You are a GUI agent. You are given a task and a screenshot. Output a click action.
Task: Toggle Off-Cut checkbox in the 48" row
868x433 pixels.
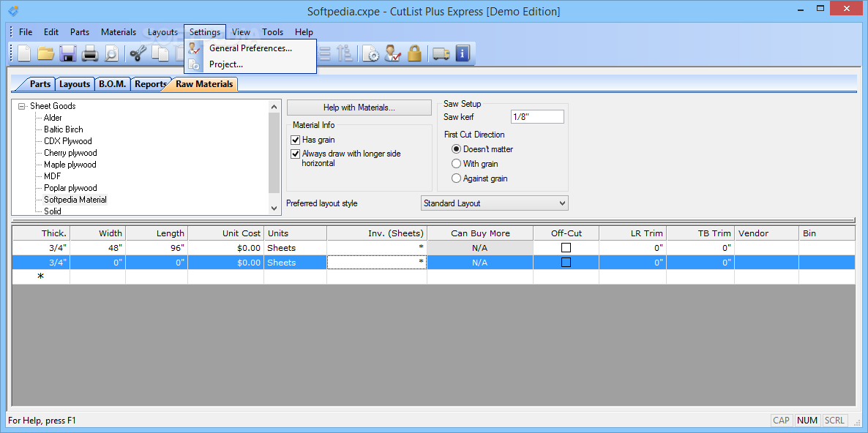click(566, 248)
